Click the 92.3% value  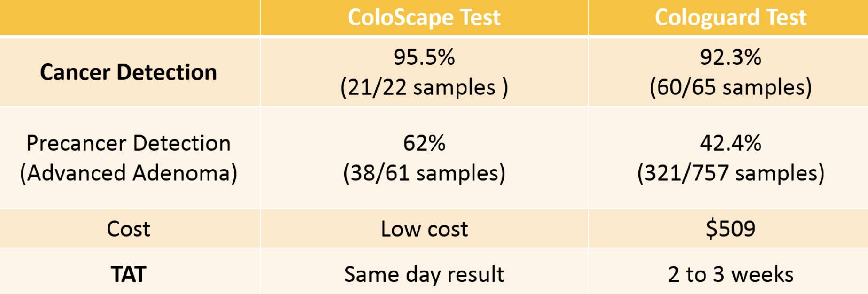[730, 57]
